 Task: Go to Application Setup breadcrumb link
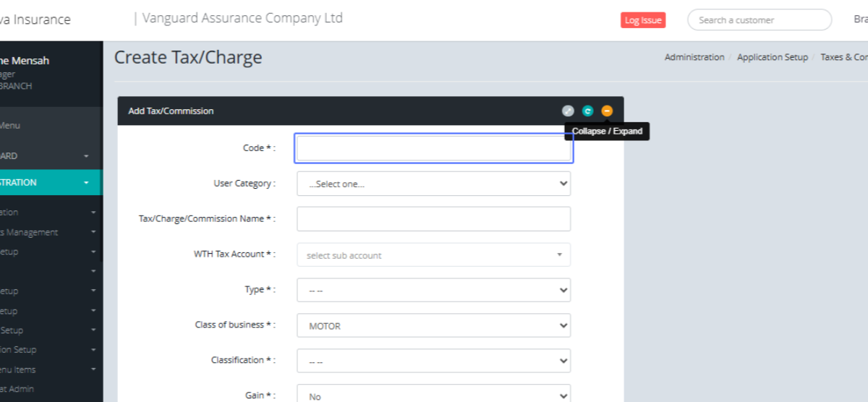pyautogui.click(x=772, y=57)
